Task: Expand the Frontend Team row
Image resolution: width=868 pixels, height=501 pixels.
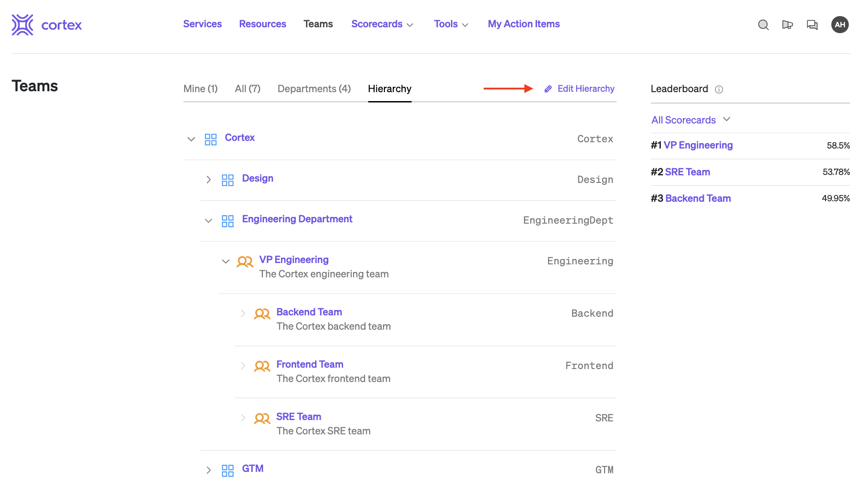Action: tap(243, 366)
